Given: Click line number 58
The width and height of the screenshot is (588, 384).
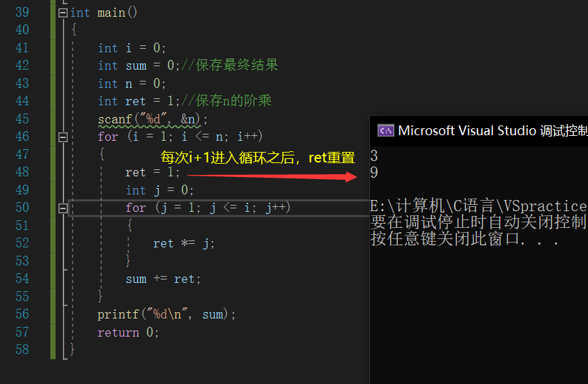Looking at the screenshot, I should (x=22, y=349).
